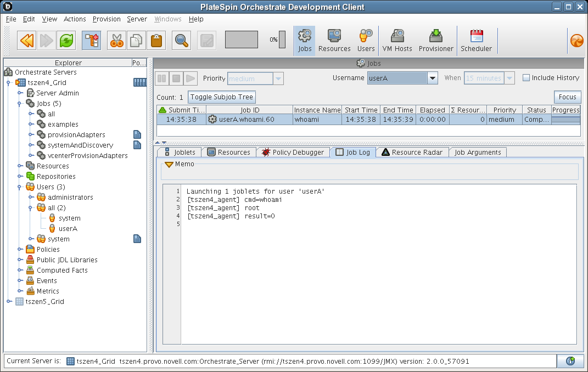Open the Provision menu
This screenshot has height=372, width=588.
click(107, 19)
